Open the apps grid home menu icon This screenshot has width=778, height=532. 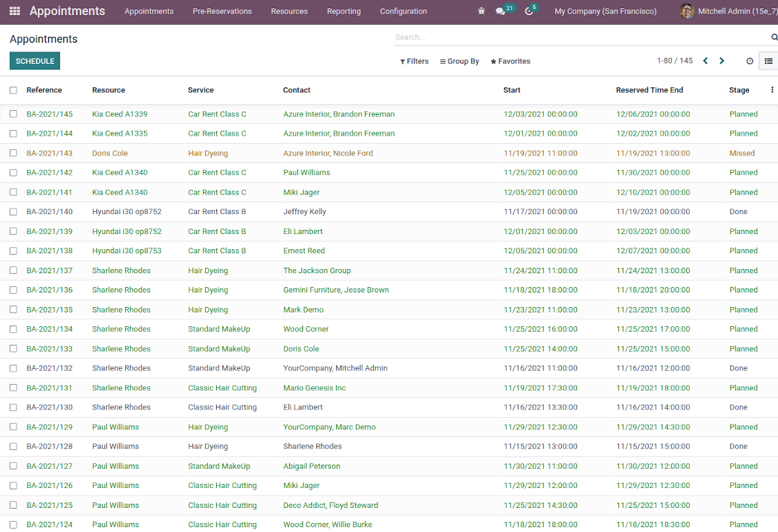coord(14,12)
